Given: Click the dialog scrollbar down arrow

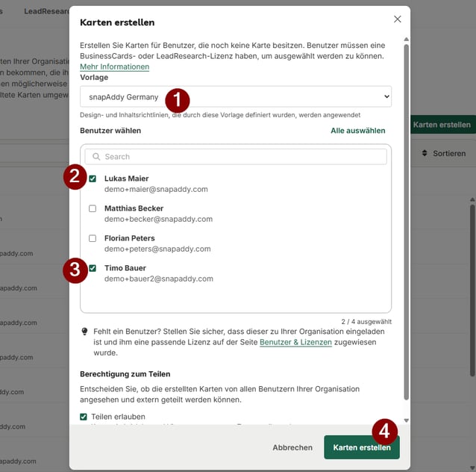Looking at the screenshot, I should click(x=406, y=420).
